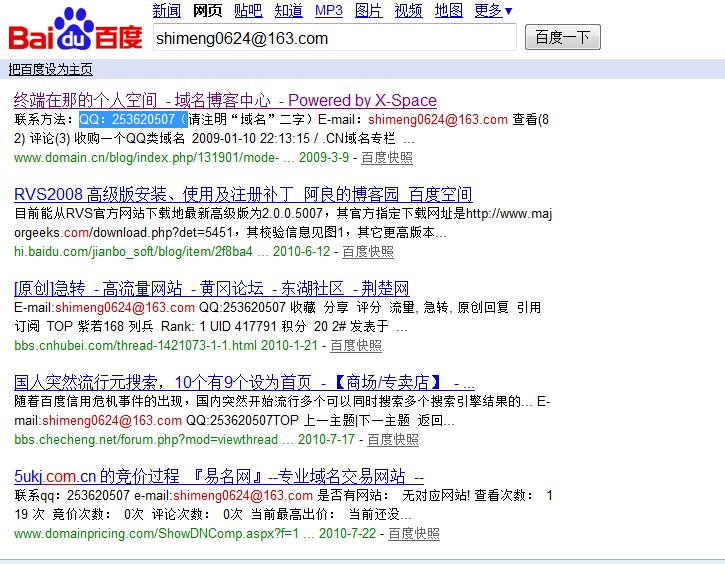The height and width of the screenshot is (564, 725).
Task: Open 百度快照 for www.domainpricing.com result
Action: (413, 533)
